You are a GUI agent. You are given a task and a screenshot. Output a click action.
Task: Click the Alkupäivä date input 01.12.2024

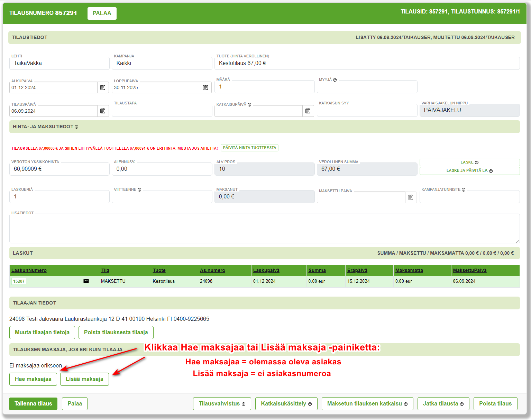point(54,87)
